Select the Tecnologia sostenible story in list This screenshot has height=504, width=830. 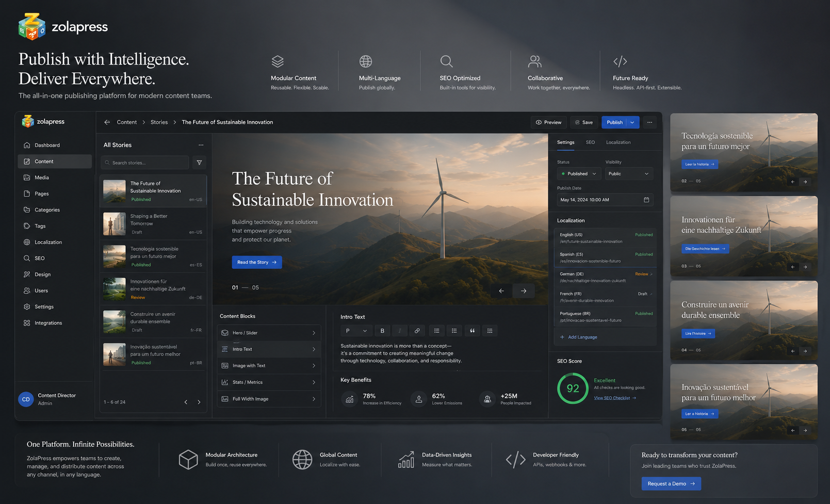[x=153, y=256]
